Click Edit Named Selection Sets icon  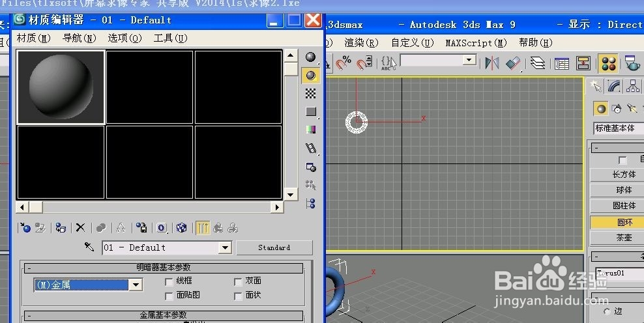click(388, 63)
